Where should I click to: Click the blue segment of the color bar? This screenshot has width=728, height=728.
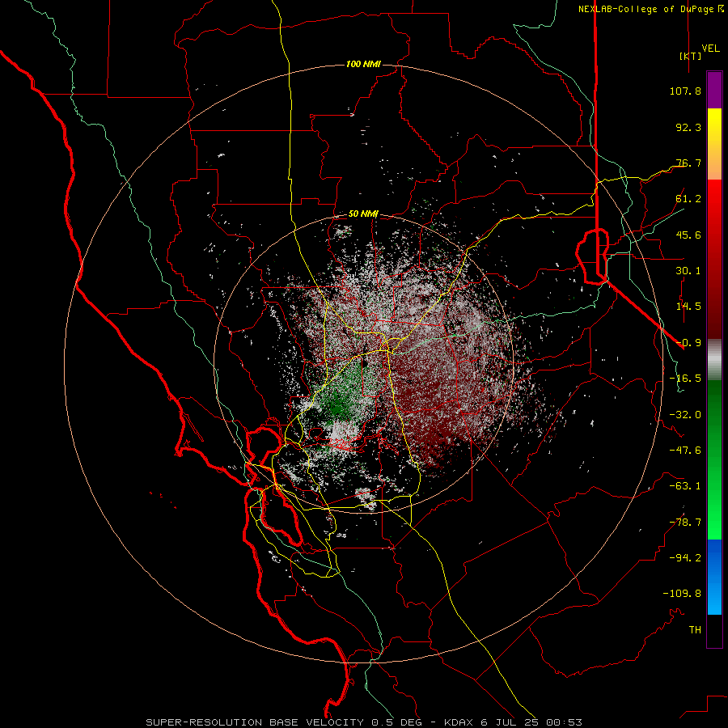pos(714,577)
